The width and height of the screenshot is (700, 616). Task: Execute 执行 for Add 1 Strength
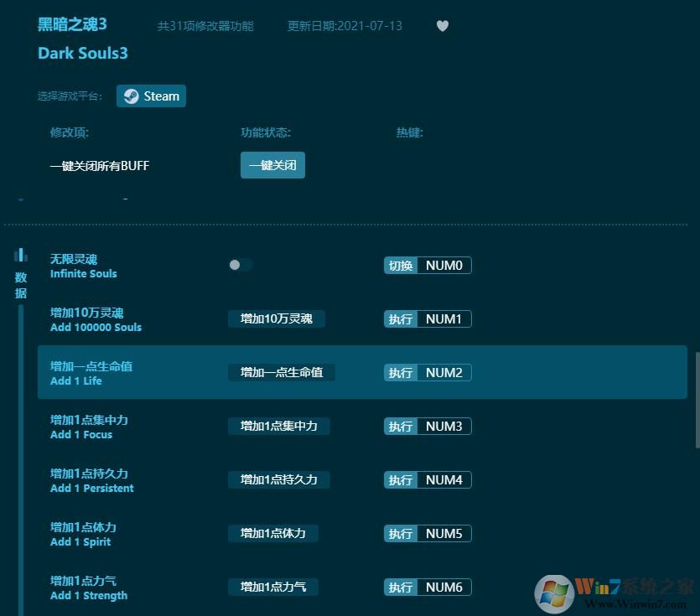pyautogui.click(x=400, y=587)
